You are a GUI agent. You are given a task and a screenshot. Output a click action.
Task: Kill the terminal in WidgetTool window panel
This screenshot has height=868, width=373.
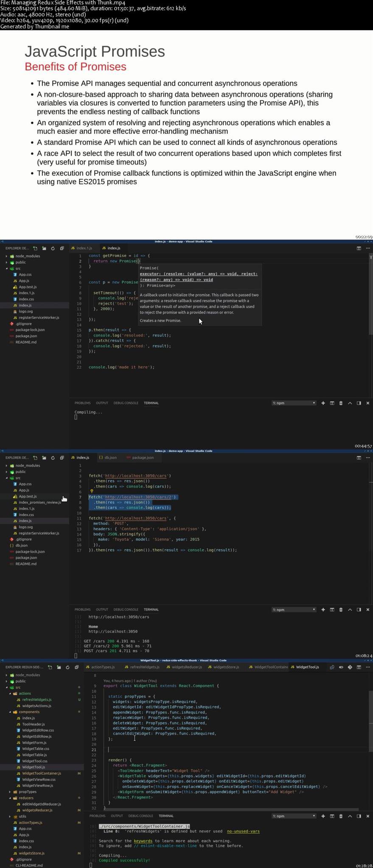pos(341,816)
